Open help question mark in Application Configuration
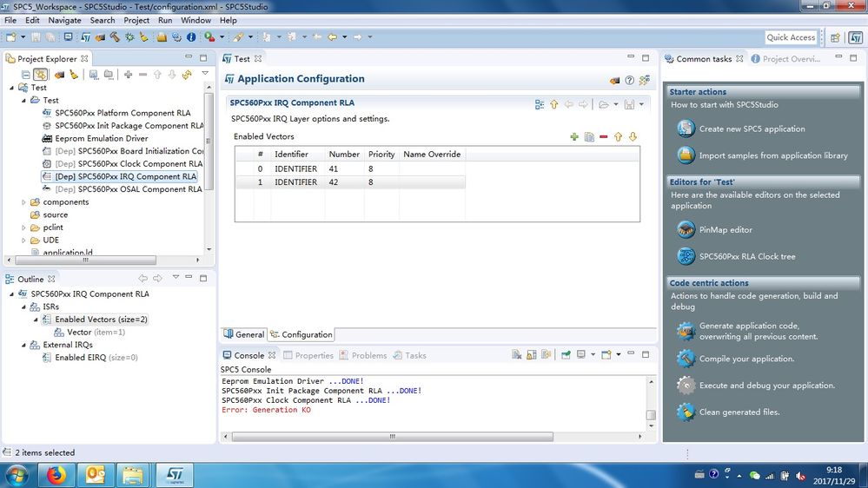 pyautogui.click(x=629, y=80)
